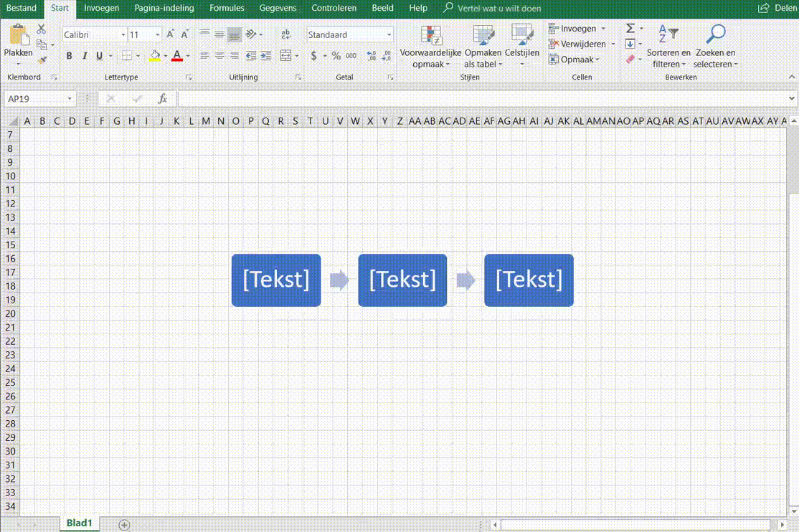This screenshot has height=532, width=799.
Task: Apply the red font color
Action: pos(177,55)
